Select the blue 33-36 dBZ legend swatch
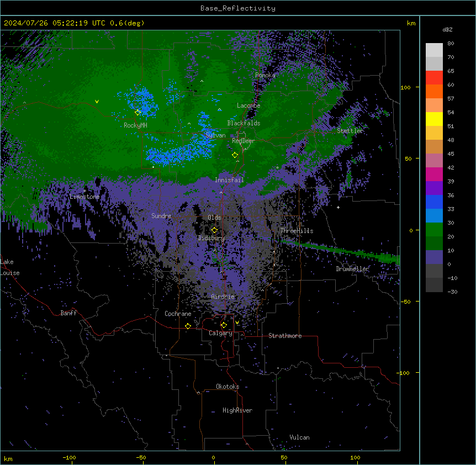Image resolution: width=476 pixels, height=465 pixels. click(434, 202)
